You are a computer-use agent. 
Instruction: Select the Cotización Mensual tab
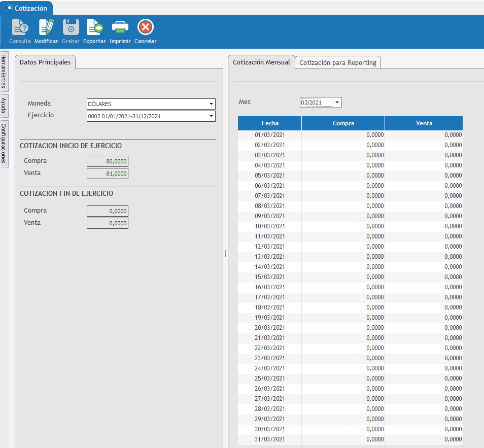click(261, 62)
